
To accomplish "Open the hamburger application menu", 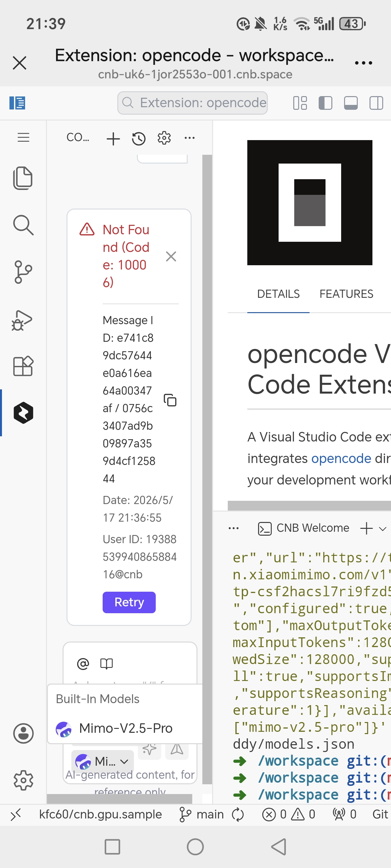I will tap(23, 137).
